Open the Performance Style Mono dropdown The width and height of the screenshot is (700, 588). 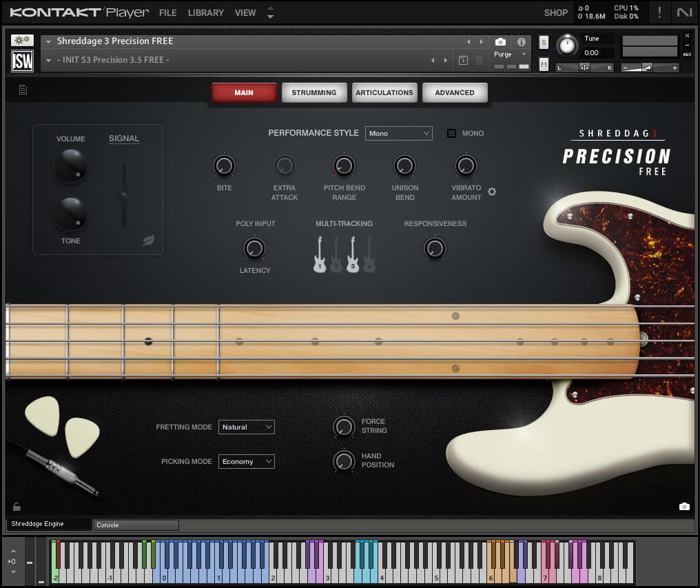coord(399,133)
